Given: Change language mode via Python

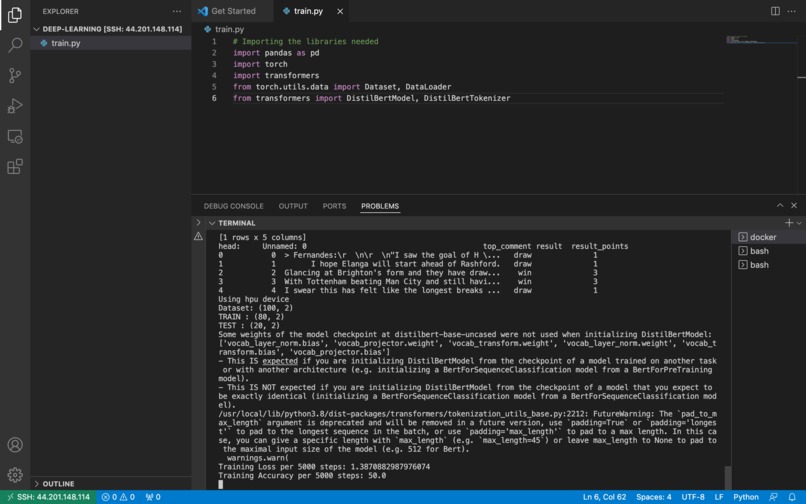Looking at the screenshot, I should [745, 497].
